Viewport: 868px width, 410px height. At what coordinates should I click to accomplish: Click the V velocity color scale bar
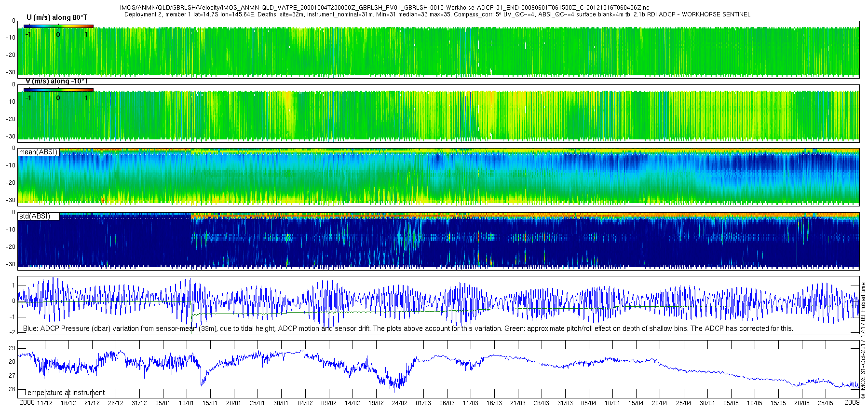58,90
